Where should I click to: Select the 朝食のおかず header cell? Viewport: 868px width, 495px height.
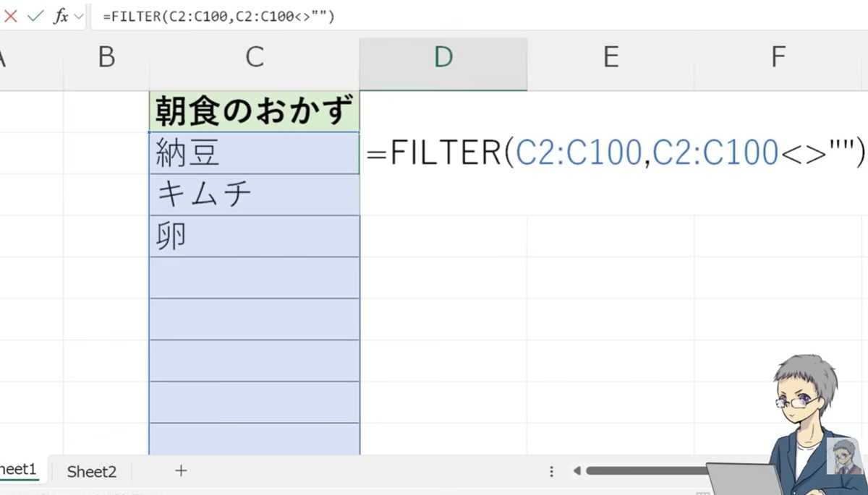tap(253, 110)
